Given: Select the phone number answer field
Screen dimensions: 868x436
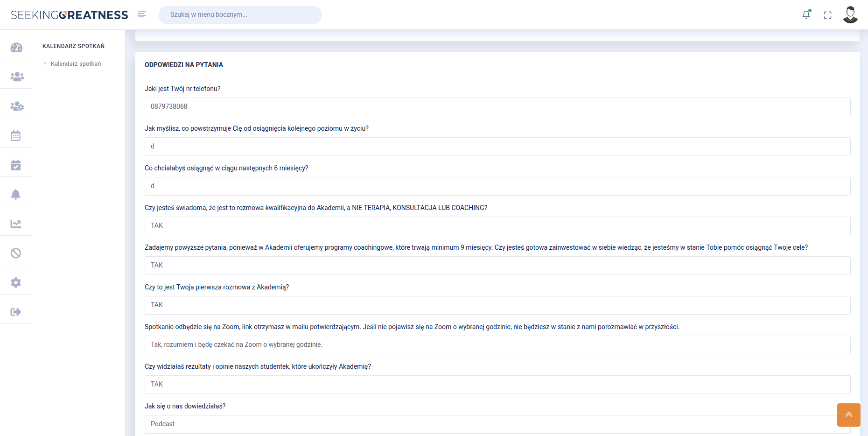Looking at the screenshot, I should click(x=497, y=106).
